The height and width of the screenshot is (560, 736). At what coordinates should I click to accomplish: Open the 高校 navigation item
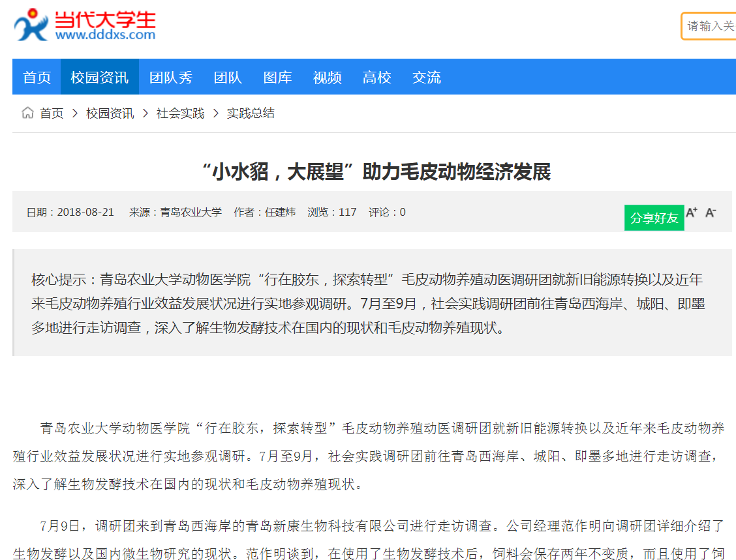[x=376, y=78]
